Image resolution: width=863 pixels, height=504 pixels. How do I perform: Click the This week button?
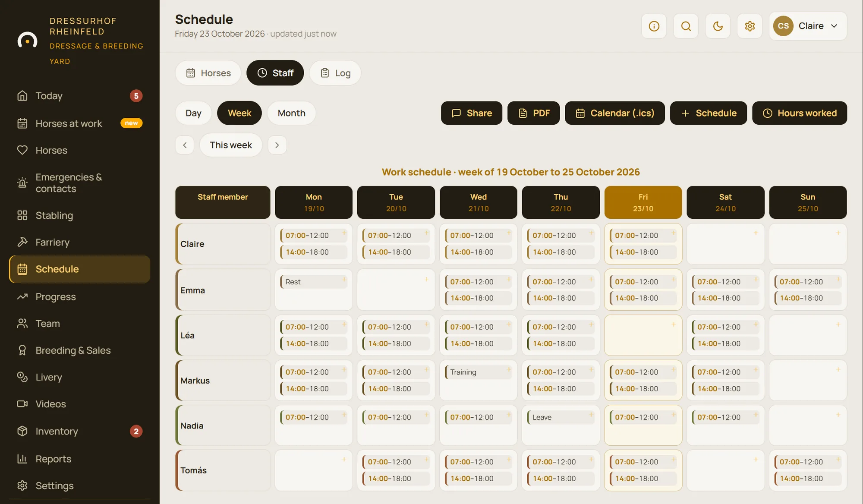231,145
